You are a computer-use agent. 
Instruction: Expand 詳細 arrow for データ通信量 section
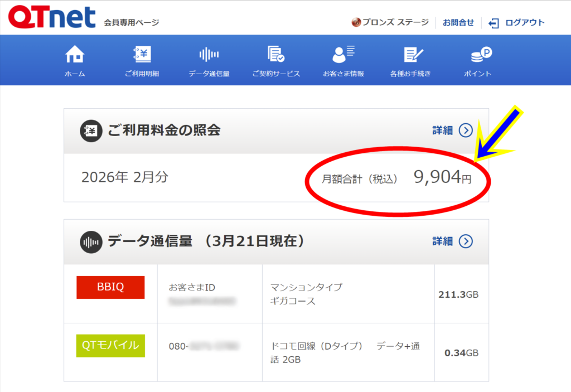466,241
